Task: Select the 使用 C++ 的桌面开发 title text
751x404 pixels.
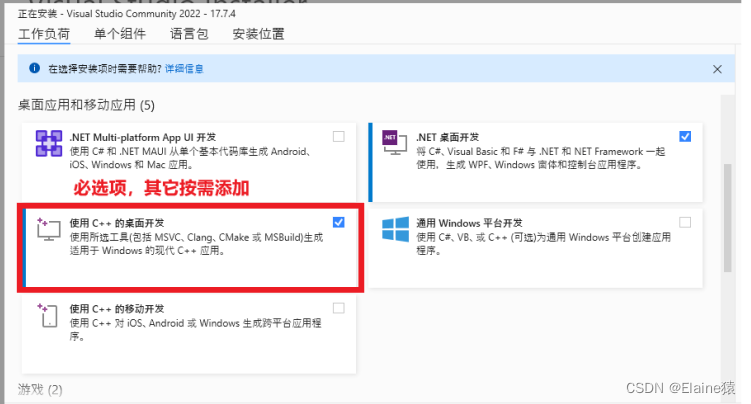Action: pos(117,223)
